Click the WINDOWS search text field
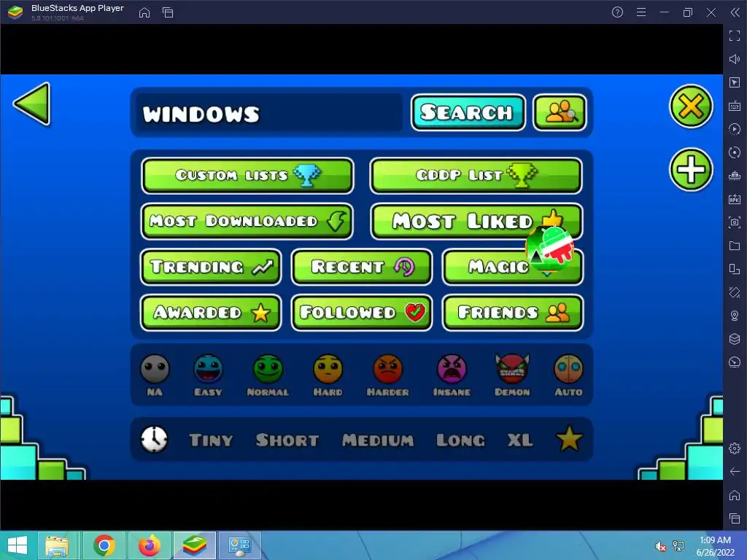Screen dimensions: 747x560 tap(269, 113)
